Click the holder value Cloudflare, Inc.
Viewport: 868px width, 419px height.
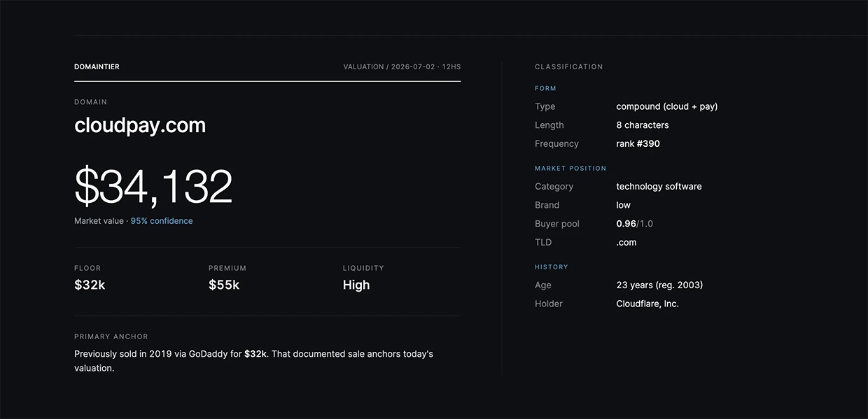tap(647, 304)
